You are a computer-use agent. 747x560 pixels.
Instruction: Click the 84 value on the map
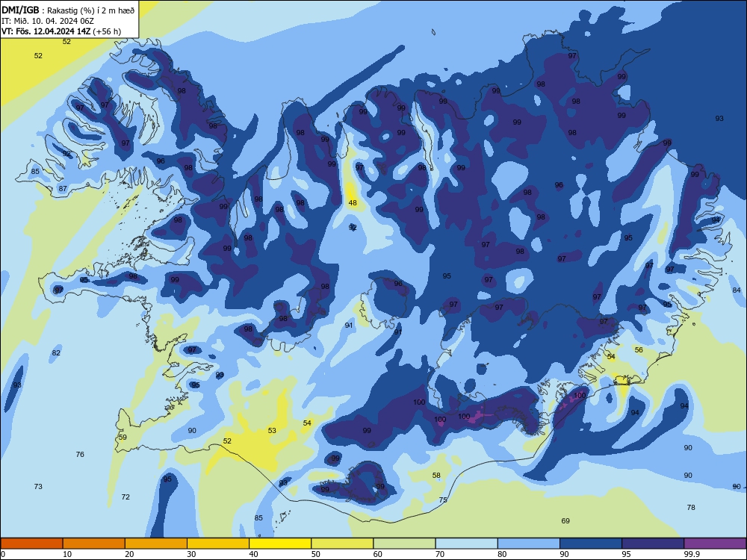737,290
